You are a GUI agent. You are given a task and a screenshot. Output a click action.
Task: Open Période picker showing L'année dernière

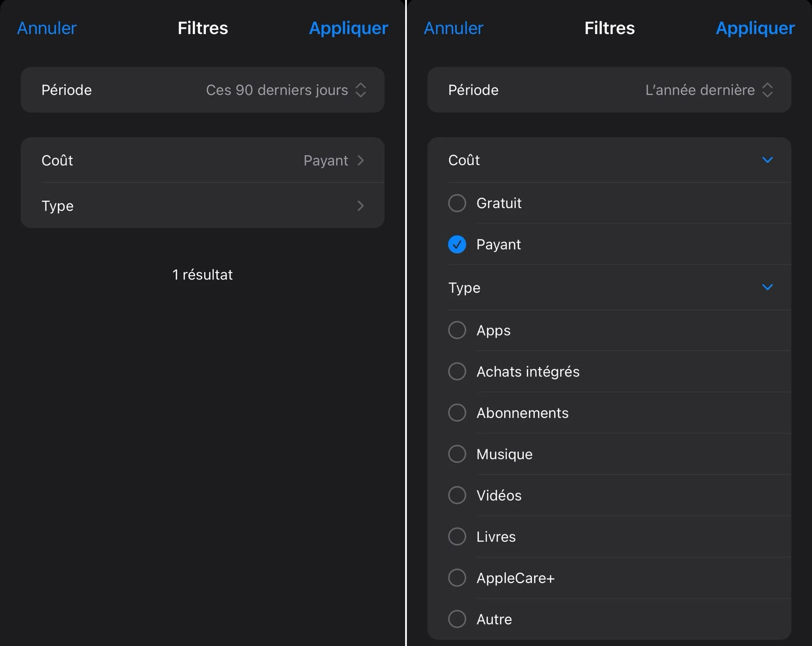point(609,90)
